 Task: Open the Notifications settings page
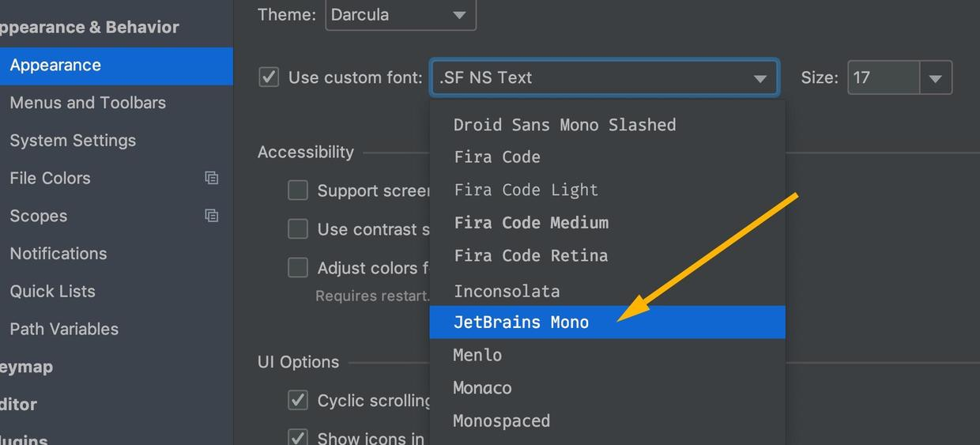[x=58, y=254]
